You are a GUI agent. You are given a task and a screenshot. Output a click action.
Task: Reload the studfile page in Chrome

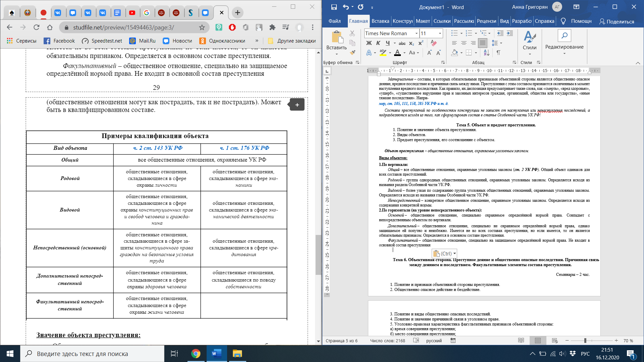click(36, 27)
